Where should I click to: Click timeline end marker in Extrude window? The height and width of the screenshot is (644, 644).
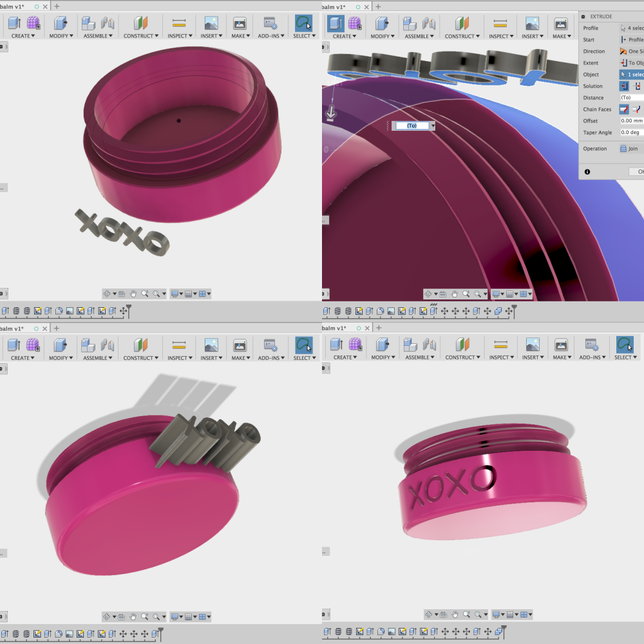[x=514, y=311]
